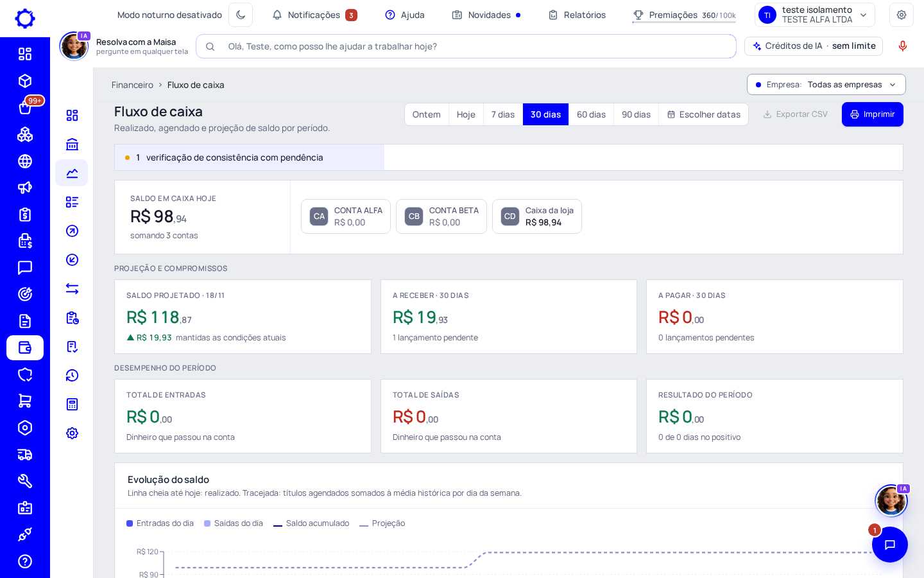Toggle Projeção chart legend

(x=382, y=523)
